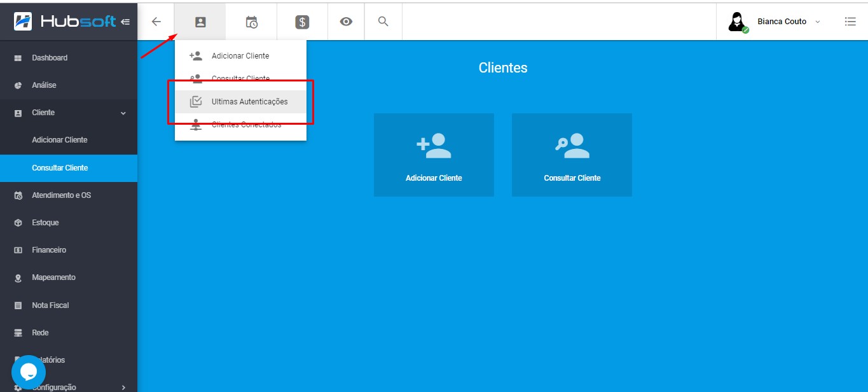Click the Análise pie chart icon
The width and height of the screenshot is (868, 392).
pyautogui.click(x=18, y=85)
